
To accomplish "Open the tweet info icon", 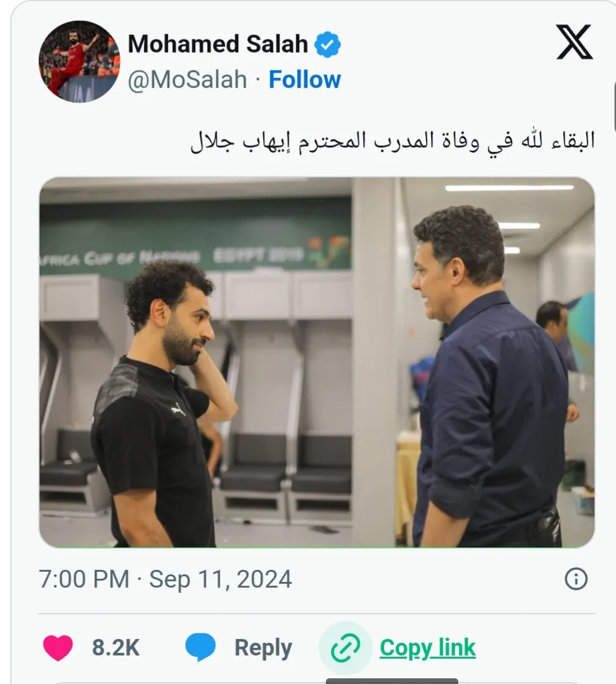I will 575,579.
